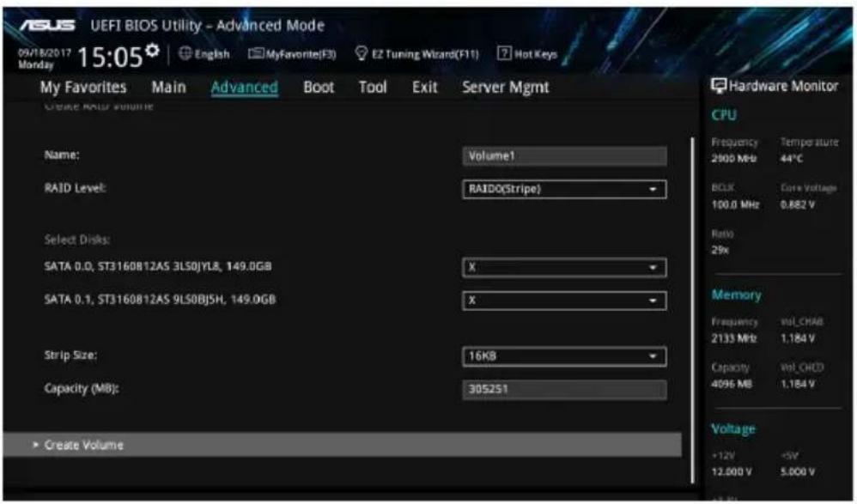Click the +5V reading 5.000 V
This screenshot has width=857, height=504.
pyautogui.click(x=798, y=471)
